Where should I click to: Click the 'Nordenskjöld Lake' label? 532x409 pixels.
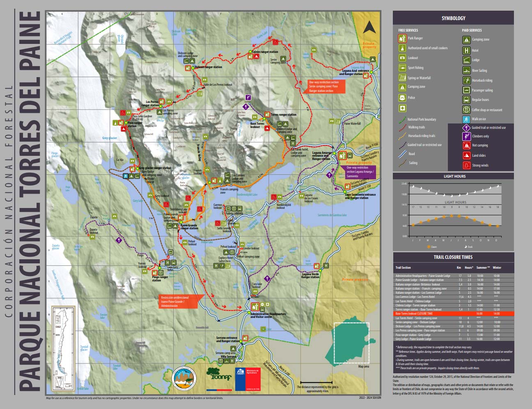(247, 194)
